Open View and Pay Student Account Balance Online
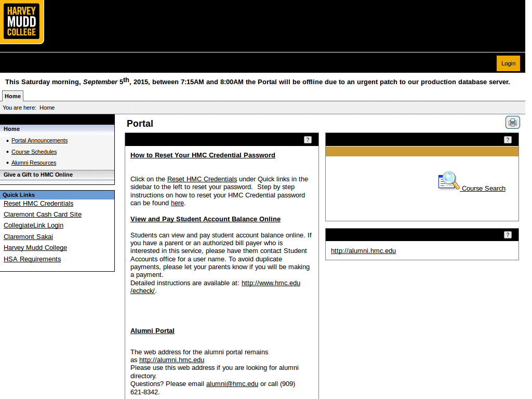Viewport: 532px width, 399px height. pyautogui.click(x=205, y=219)
